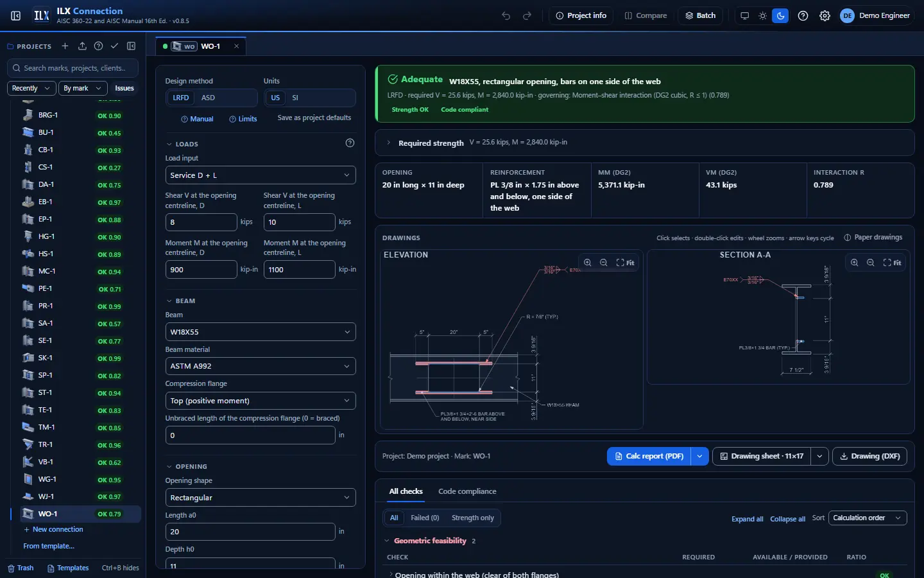Filter checks to All
This screenshot has height=578, width=924.
click(x=394, y=518)
